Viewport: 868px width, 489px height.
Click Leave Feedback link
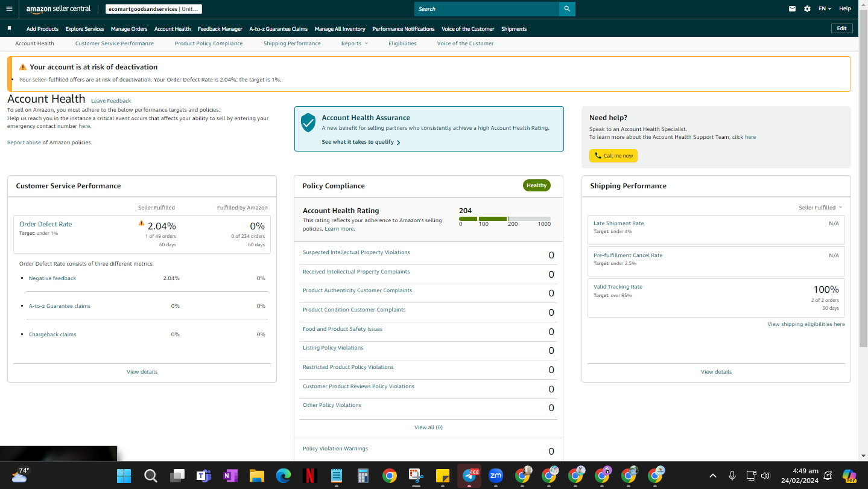[x=111, y=101]
